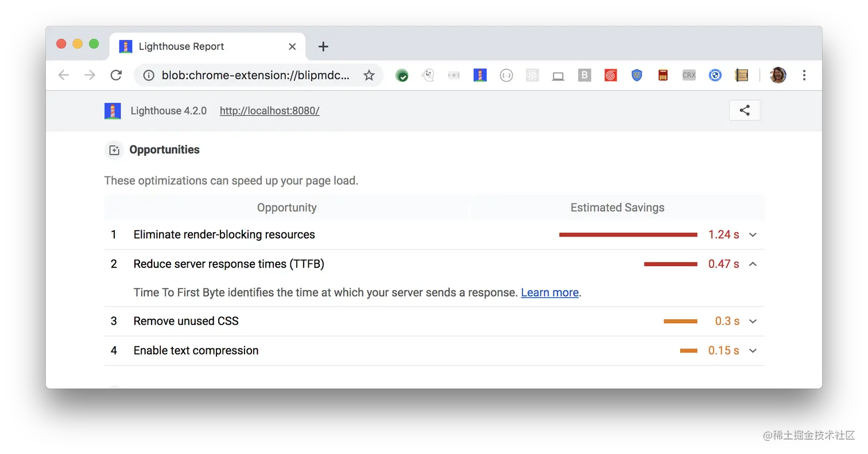The height and width of the screenshot is (454, 868).
Task: Click the laptop extension icon
Action: 558,76
